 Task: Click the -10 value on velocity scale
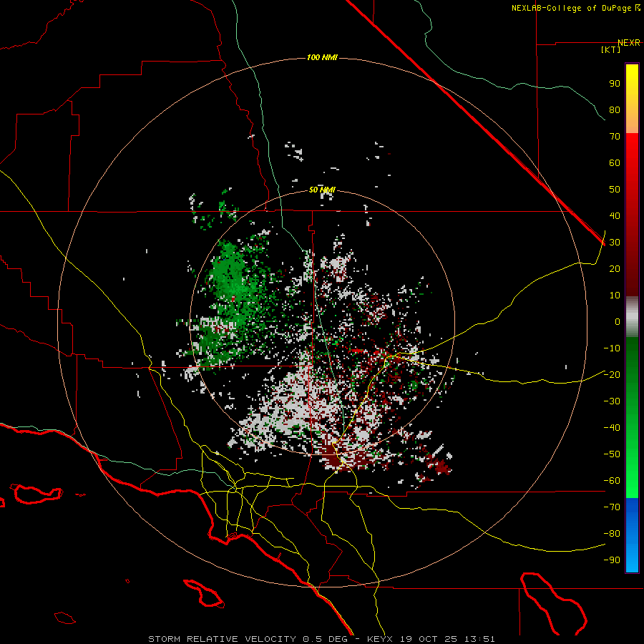[612, 348]
